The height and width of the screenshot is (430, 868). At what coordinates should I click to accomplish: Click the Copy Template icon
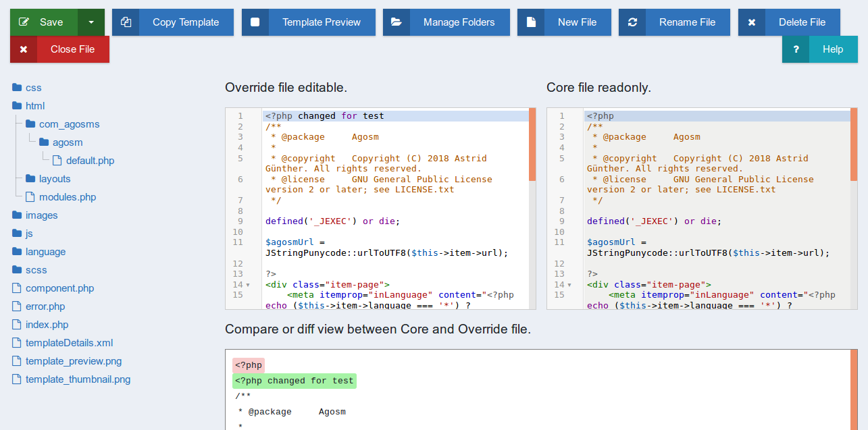pos(126,22)
